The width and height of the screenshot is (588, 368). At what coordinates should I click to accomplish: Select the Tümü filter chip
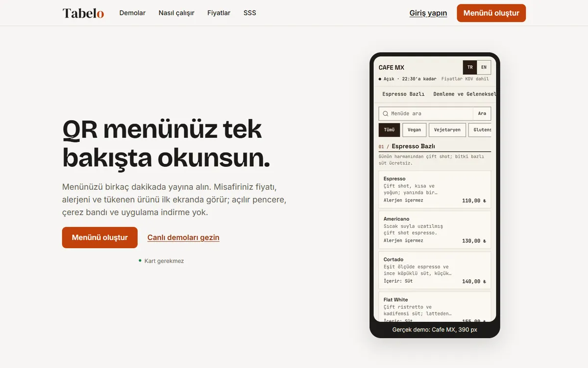[389, 130]
